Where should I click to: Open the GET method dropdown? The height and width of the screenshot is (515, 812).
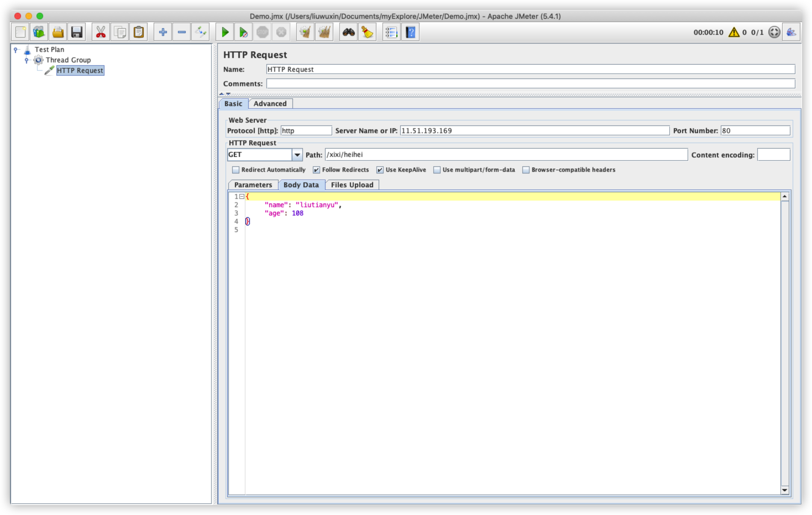tap(297, 155)
